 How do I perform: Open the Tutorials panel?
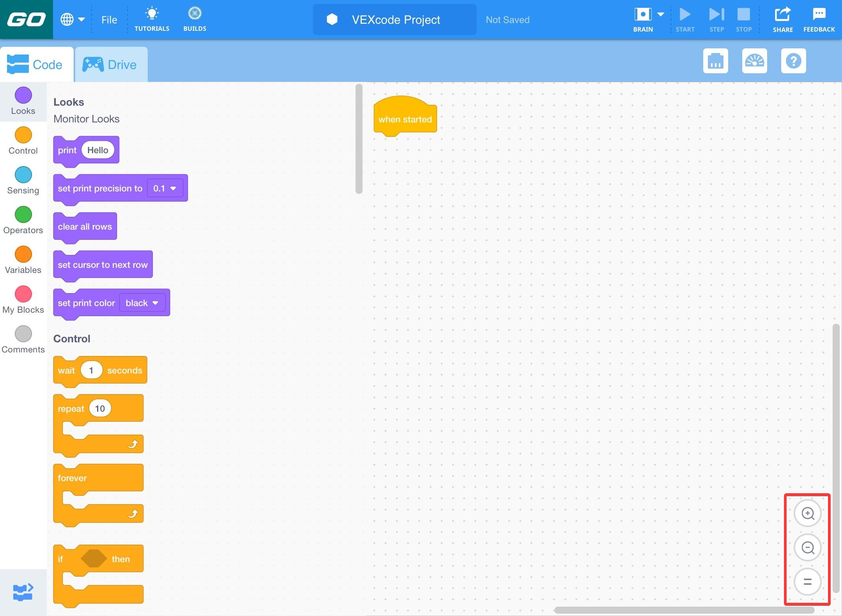(152, 19)
